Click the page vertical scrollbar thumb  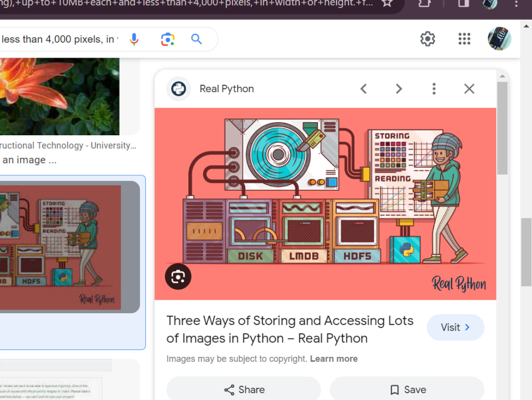(x=526, y=252)
